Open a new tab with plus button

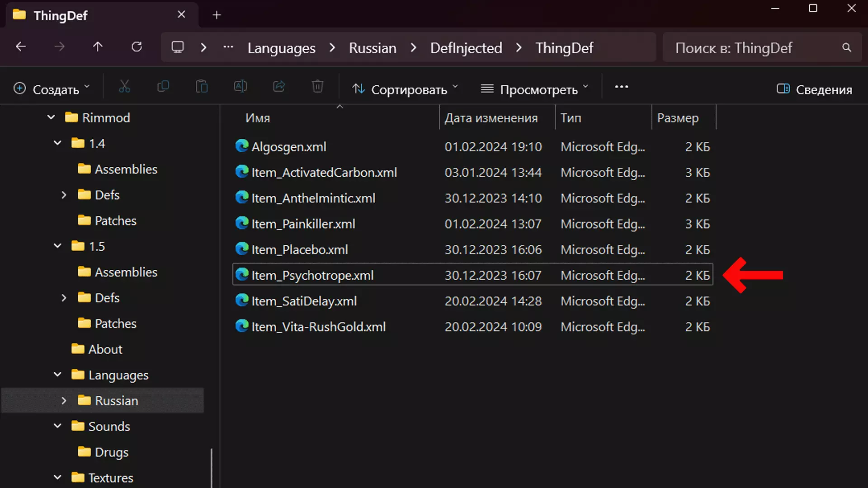click(217, 15)
